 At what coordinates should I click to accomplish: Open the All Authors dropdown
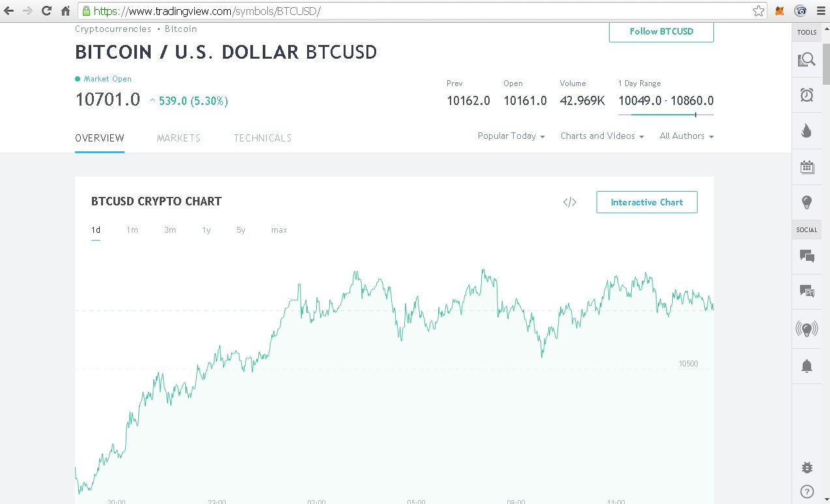[x=686, y=136]
